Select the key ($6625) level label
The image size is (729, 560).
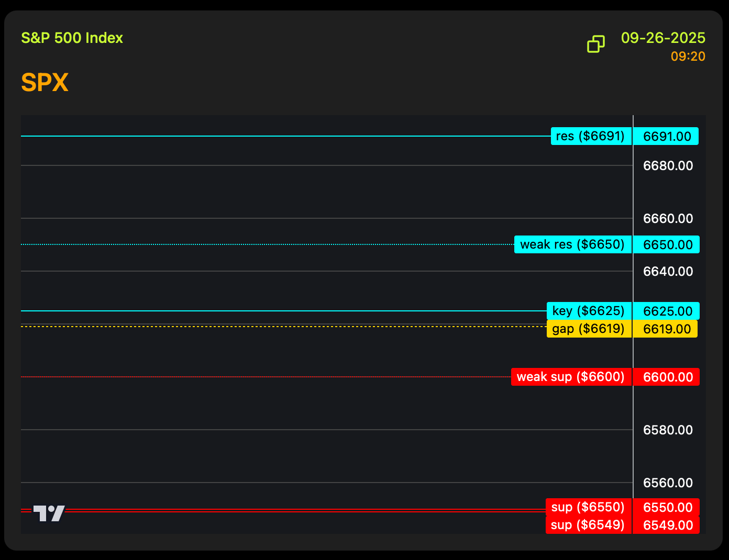pos(589,311)
